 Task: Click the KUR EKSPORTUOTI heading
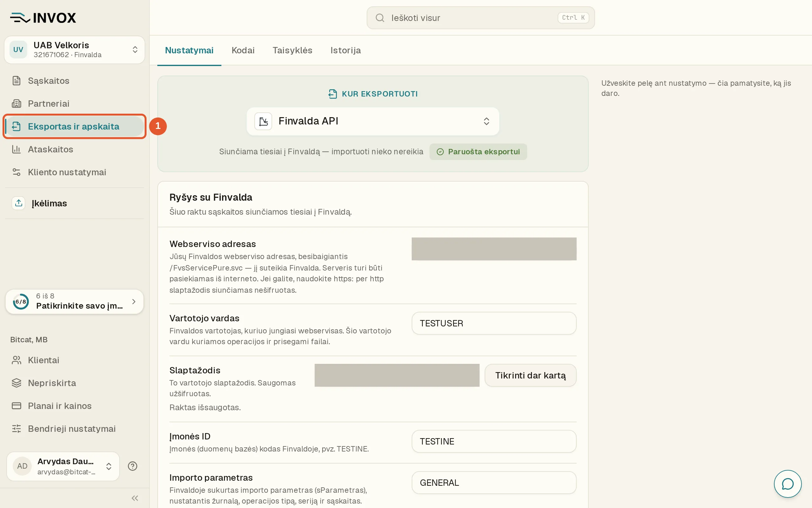(379, 94)
